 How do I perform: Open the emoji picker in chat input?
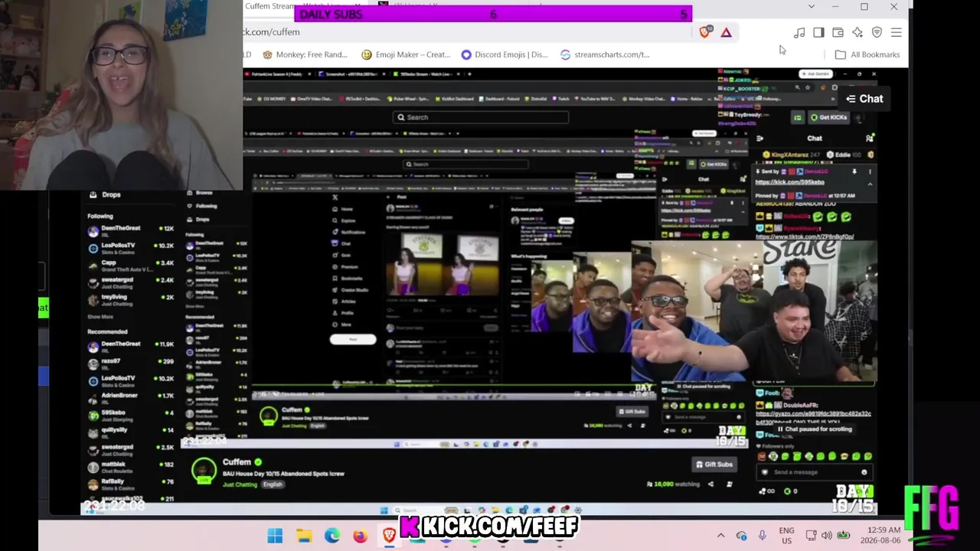[864, 472]
